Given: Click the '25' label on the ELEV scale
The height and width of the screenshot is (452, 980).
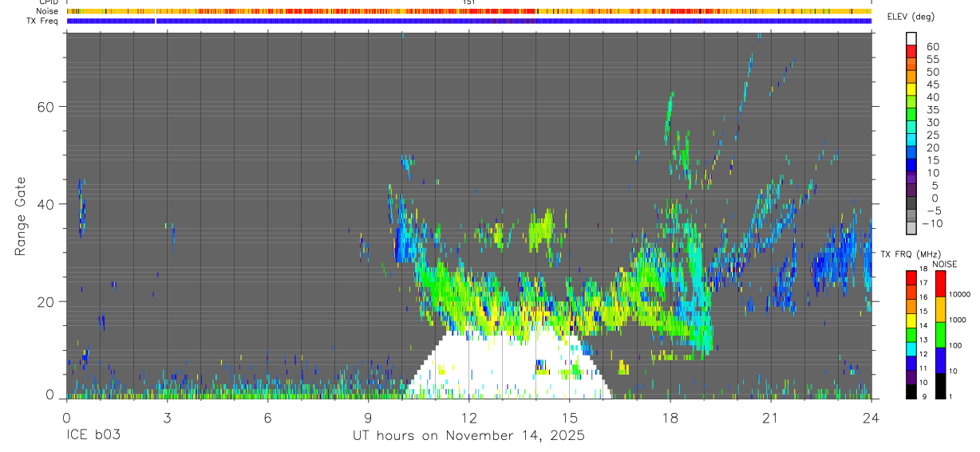Looking at the screenshot, I should point(932,135).
